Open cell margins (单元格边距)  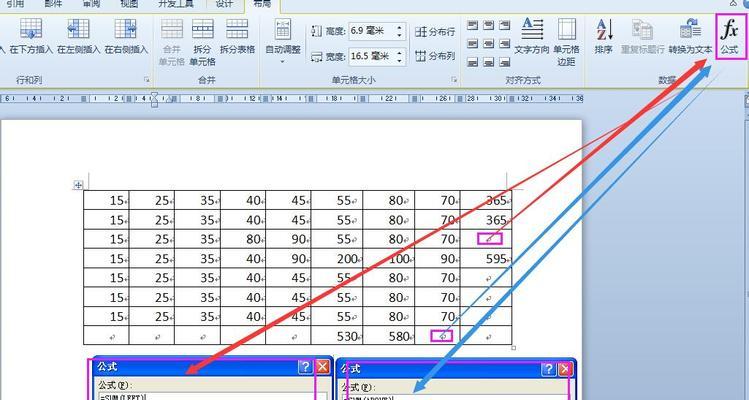pos(567,42)
